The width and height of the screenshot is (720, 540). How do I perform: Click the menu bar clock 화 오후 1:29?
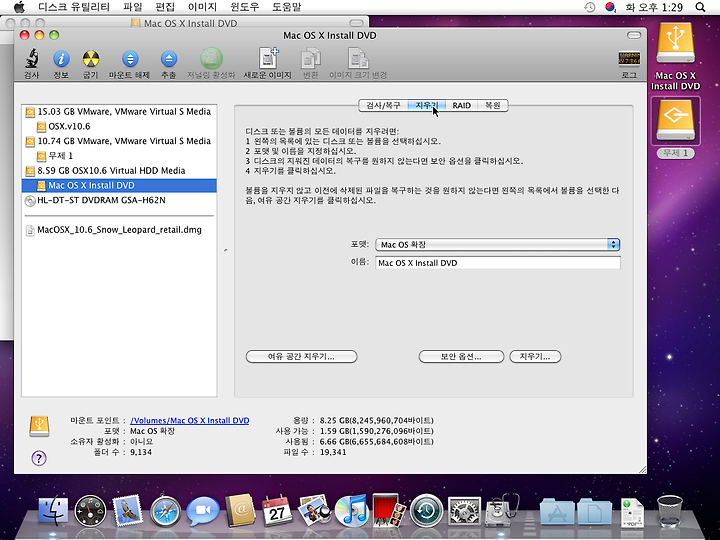(654, 7)
